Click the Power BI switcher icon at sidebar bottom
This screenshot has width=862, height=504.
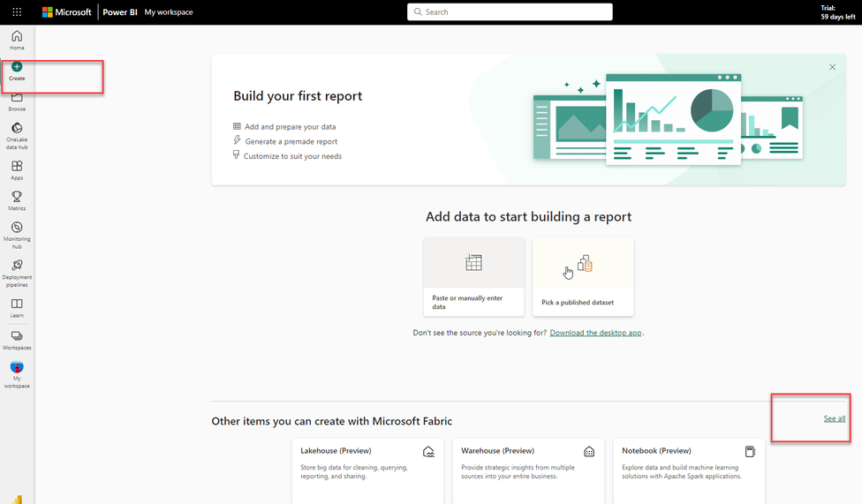point(18,500)
